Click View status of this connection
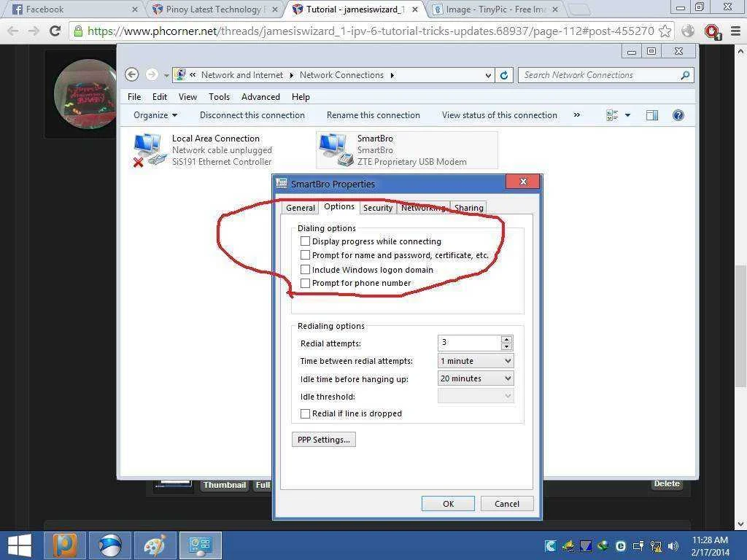The image size is (747, 560). point(499,115)
